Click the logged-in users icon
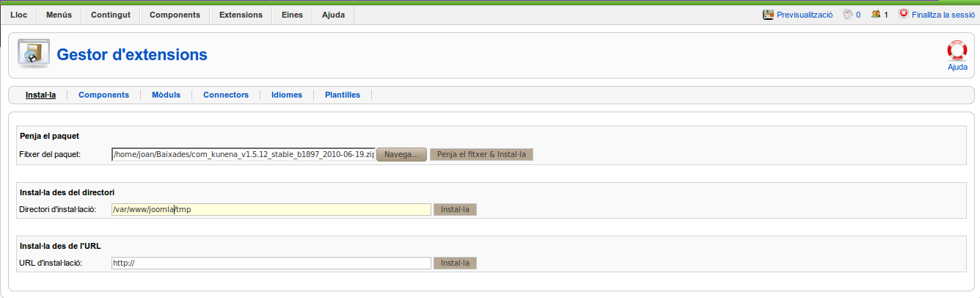This screenshot has height=298, width=980. click(876, 14)
